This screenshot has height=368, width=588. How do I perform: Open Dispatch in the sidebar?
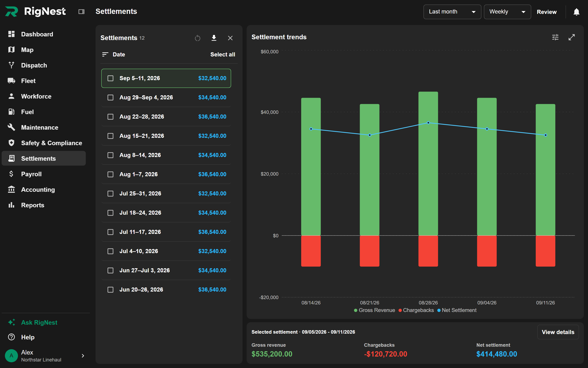pyautogui.click(x=44, y=65)
